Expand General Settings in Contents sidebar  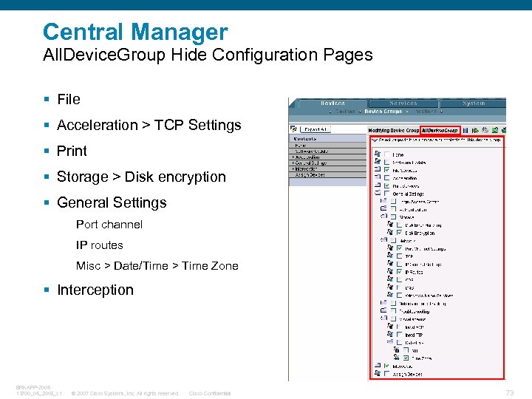[293, 163]
